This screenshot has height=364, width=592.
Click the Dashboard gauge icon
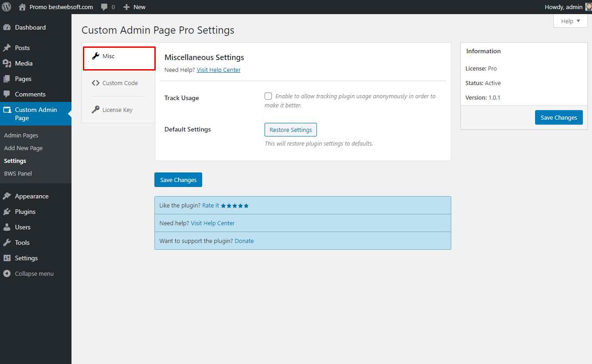[x=7, y=27]
